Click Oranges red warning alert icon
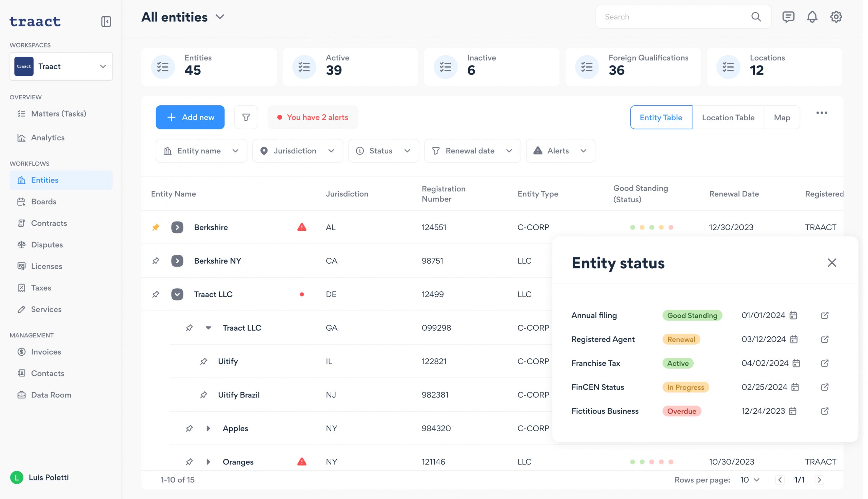The height and width of the screenshot is (499, 868). 302,462
